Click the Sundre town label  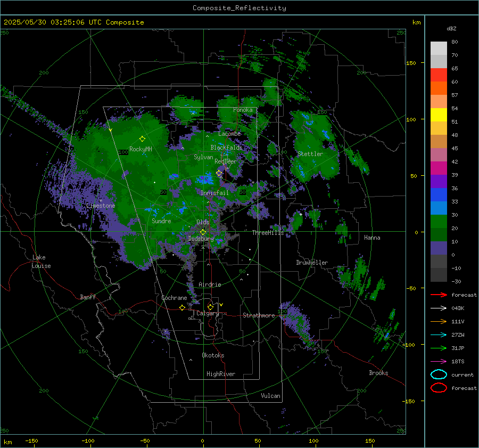coord(161,221)
